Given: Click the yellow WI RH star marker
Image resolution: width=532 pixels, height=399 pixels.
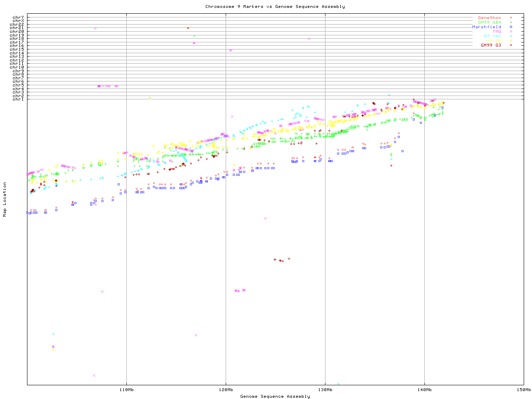Looking at the screenshot, I should click(511, 41).
